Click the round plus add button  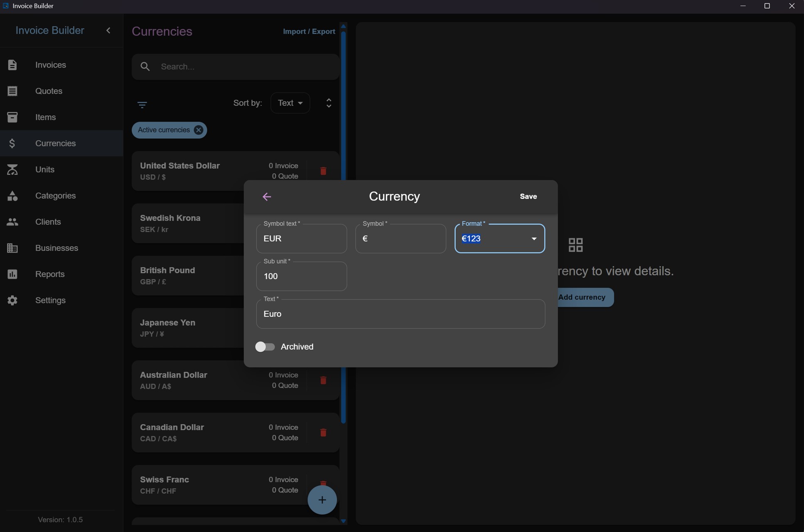pos(322,500)
